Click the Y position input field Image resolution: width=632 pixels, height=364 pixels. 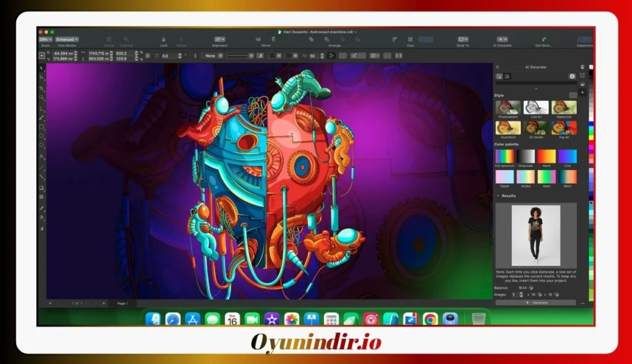(x=62, y=59)
